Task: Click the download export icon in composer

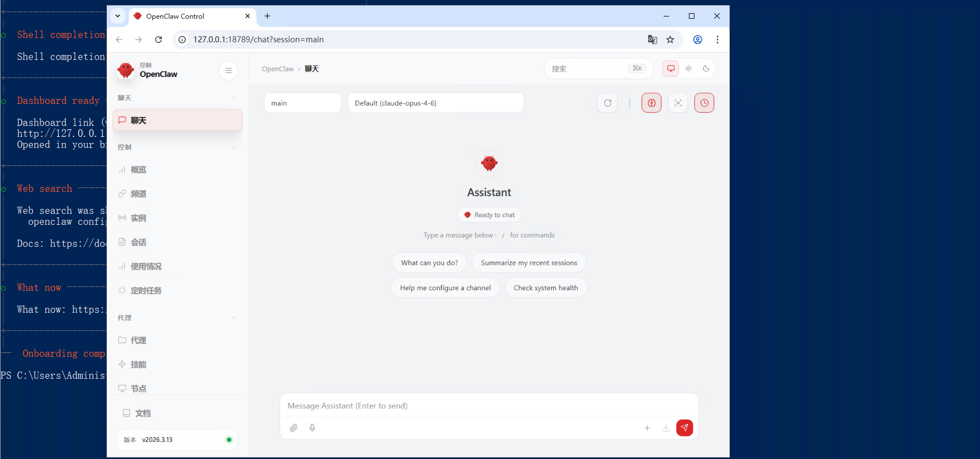Action: (x=666, y=428)
